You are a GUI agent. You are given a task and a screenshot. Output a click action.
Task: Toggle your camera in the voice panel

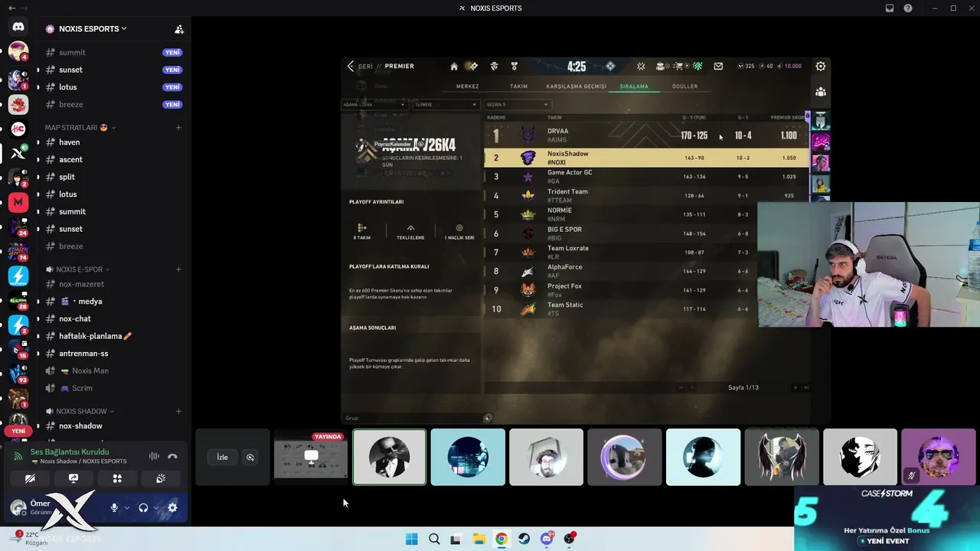pyautogui.click(x=30, y=478)
